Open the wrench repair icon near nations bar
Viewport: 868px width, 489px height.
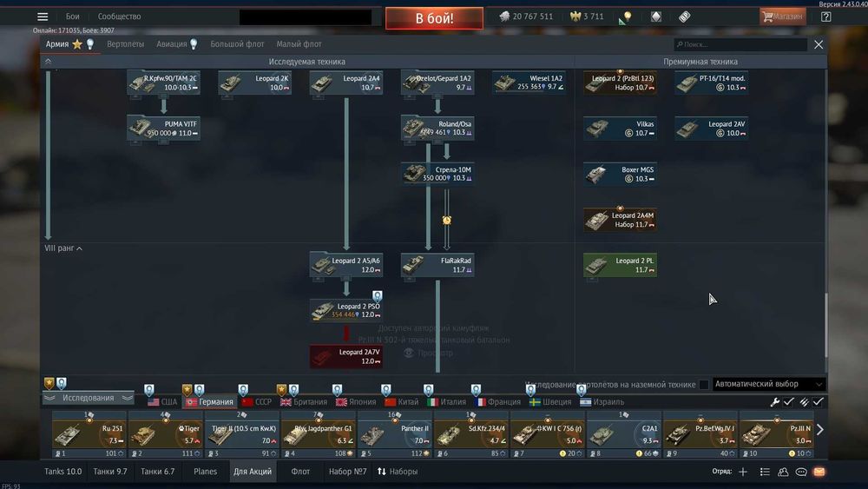pyautogui.click(x=775, y=402)
